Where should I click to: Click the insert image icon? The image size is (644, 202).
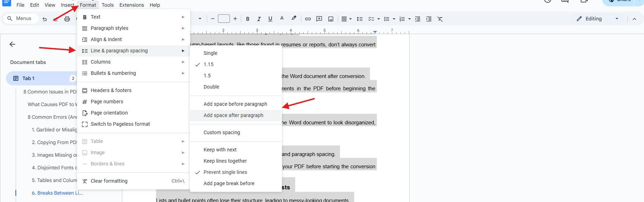tap(331, 19)
